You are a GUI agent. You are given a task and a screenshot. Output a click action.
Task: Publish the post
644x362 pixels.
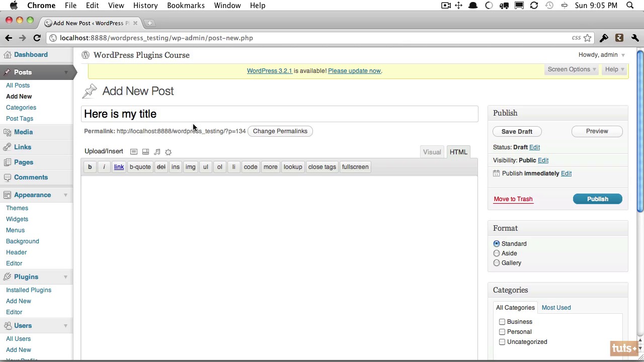(x=598, y=199)
